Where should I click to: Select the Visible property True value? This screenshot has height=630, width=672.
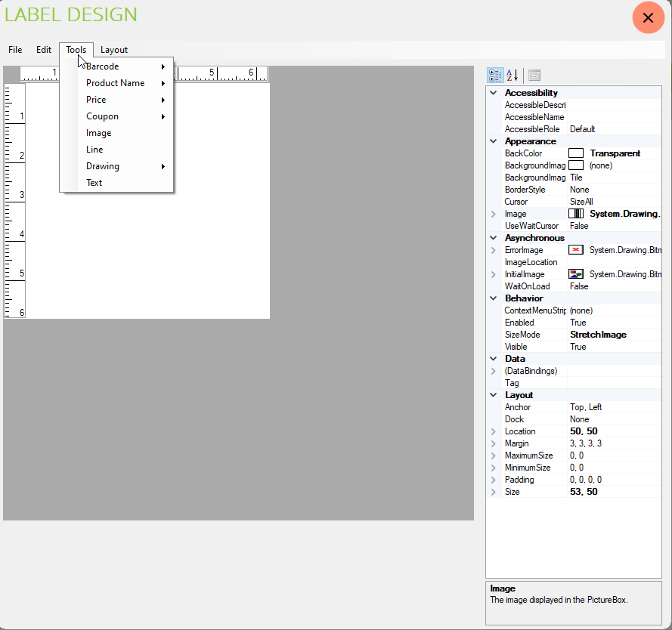[578, 347]
